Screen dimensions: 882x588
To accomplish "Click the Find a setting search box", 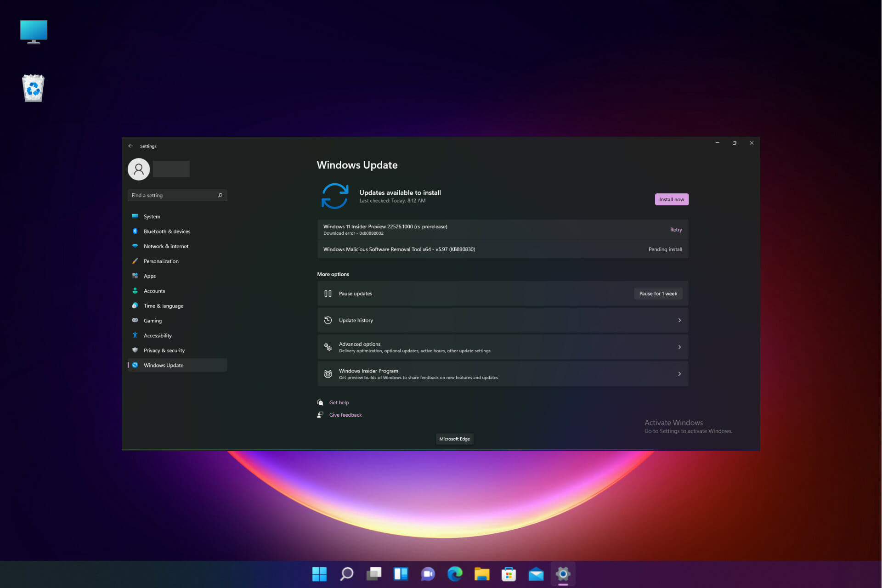I will [x=177, y=195].
